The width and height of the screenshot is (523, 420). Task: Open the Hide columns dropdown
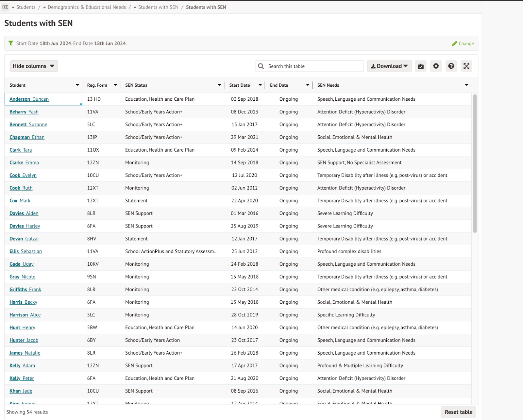click(34, 66)
